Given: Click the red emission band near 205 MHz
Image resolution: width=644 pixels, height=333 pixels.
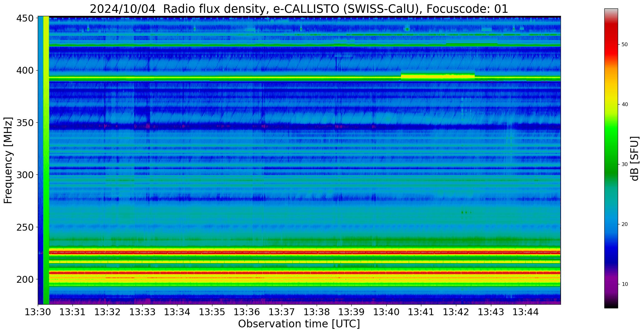Looking at the screenshot, I should click(x=305, y=273).
